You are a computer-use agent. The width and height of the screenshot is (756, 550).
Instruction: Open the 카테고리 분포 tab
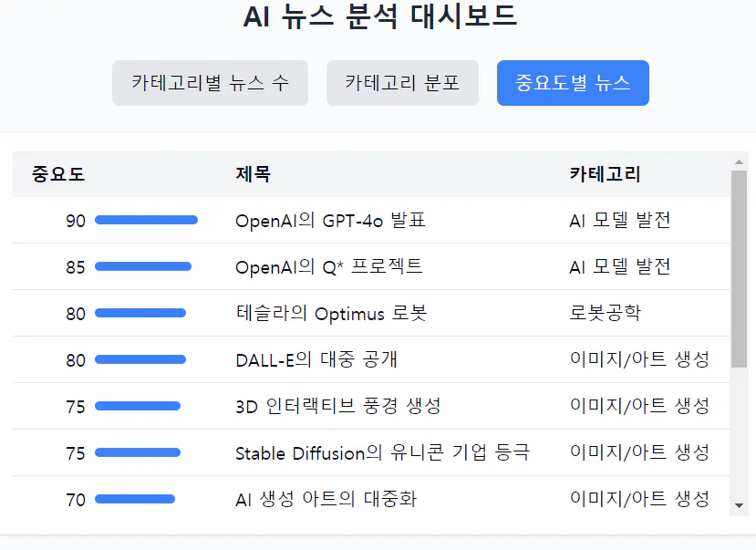pyautogui.click(x=402, y=83)
